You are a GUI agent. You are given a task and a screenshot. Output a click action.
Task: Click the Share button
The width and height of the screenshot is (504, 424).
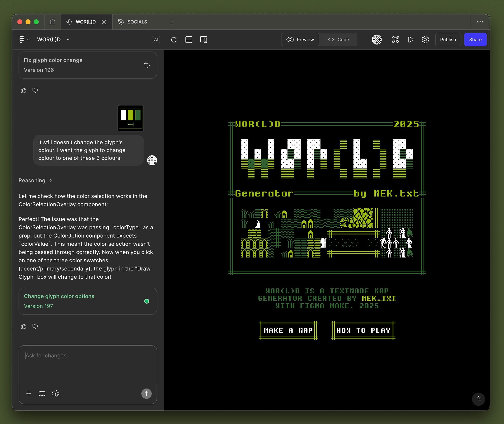(x=475, y=40)
